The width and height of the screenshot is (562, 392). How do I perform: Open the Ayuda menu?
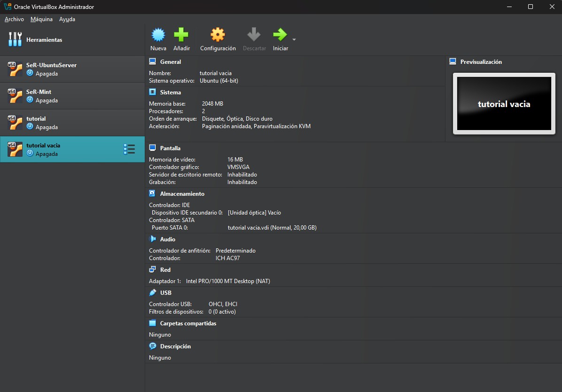(67, 19)
